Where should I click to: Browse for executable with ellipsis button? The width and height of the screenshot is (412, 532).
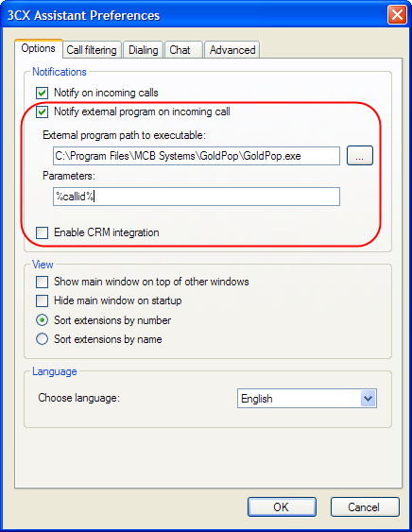tap(360, 156)
